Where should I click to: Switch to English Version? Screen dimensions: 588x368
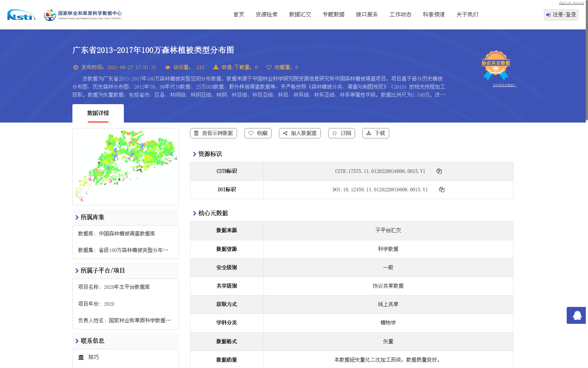coord(571,3)
